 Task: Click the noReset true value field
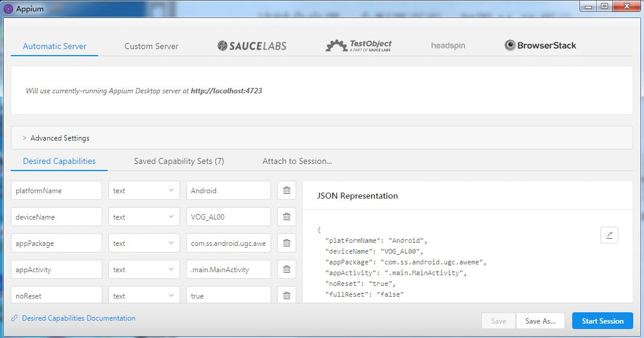229,296
